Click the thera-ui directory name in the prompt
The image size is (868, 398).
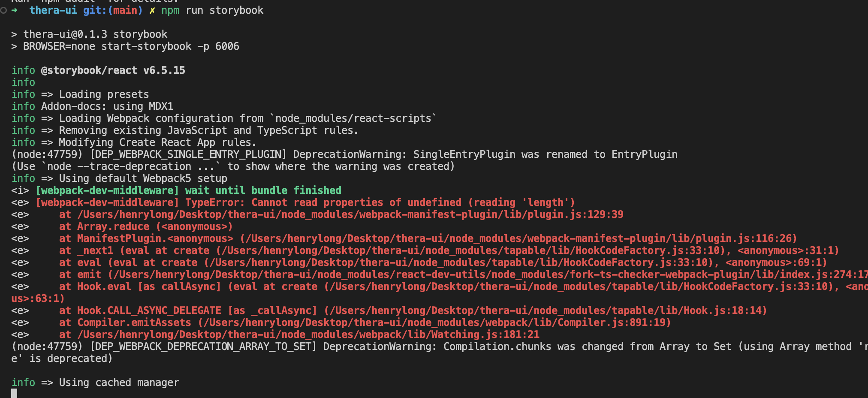(53, 10)
